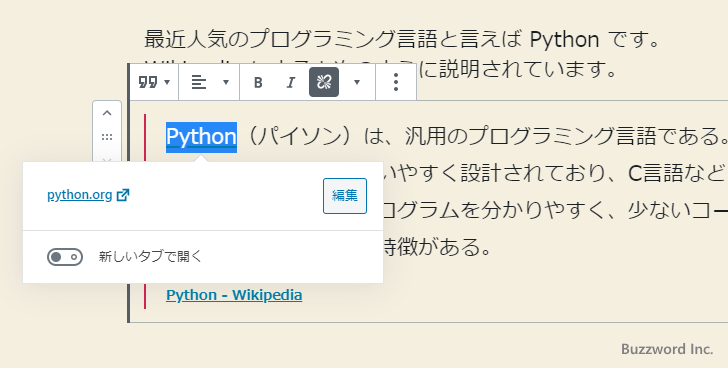Open the python.org link
728x368 pixels.
click(79, 195)
